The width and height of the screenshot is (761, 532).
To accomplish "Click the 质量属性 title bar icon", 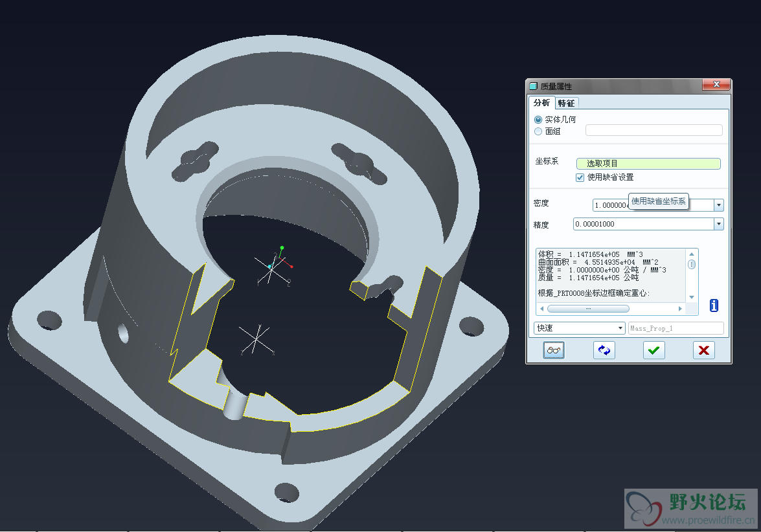I will [534, 86].
